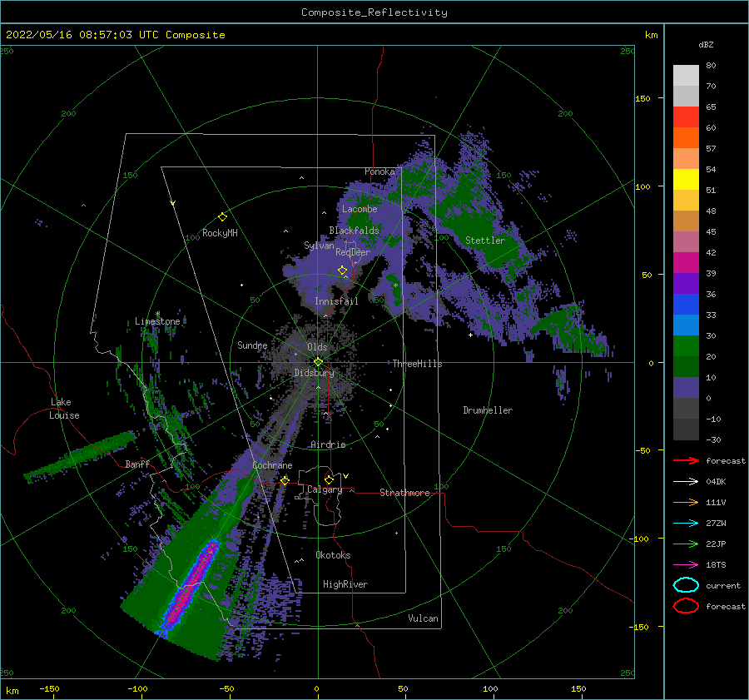Select the cyan 27ZW arrow symbol
Screen dimensions: 749x700
click(686, 523)
